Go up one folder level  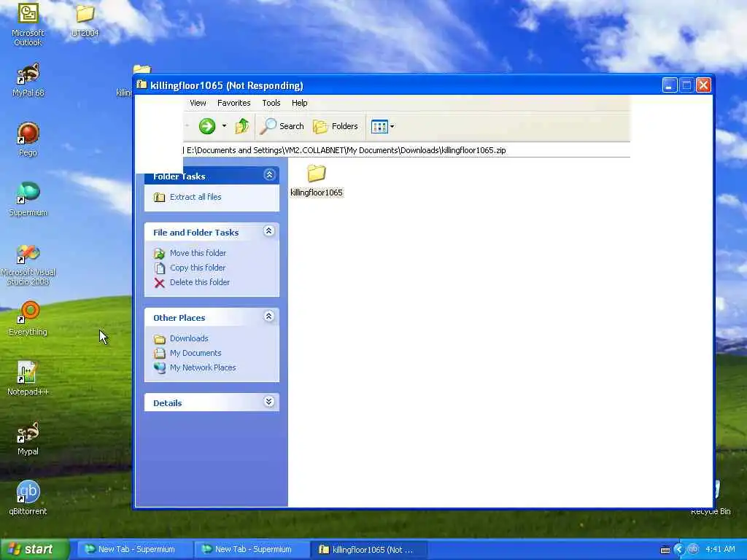click(242, 126)
